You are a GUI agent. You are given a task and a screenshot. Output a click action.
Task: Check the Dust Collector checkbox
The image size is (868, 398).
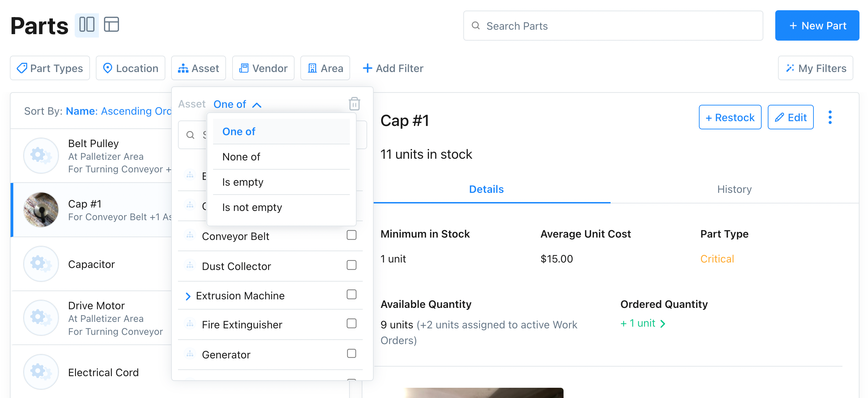[x=351, y=265]
